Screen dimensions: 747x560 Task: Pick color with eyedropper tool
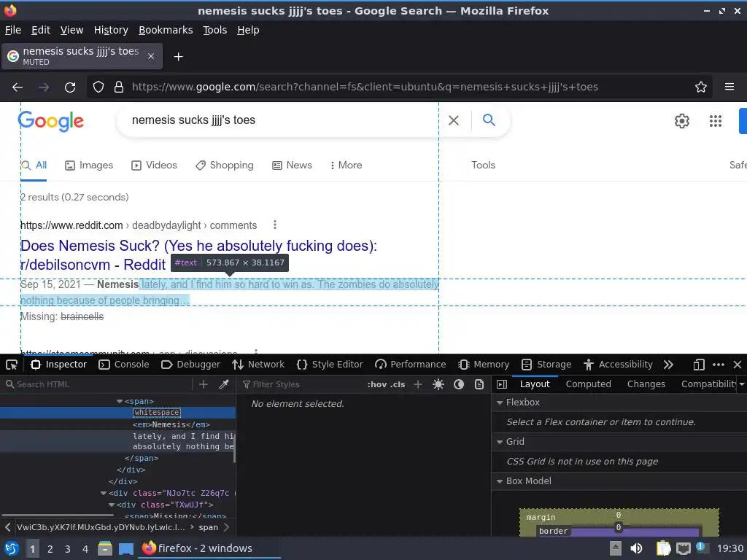point(224,384)
